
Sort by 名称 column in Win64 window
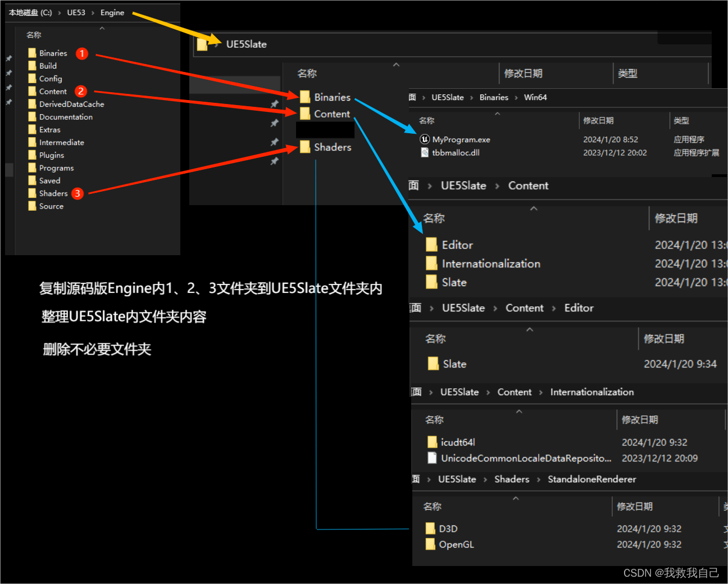[427, 120]
